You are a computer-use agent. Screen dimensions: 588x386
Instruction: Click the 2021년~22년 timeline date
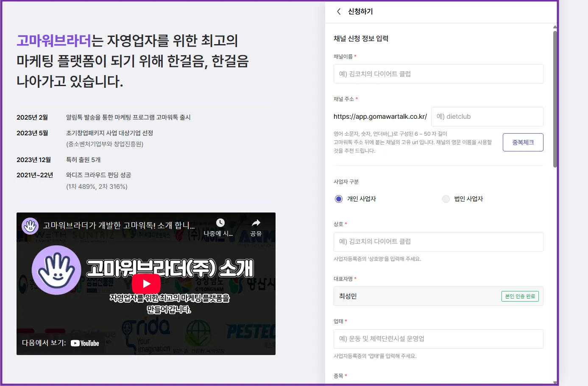pos(35,175)
